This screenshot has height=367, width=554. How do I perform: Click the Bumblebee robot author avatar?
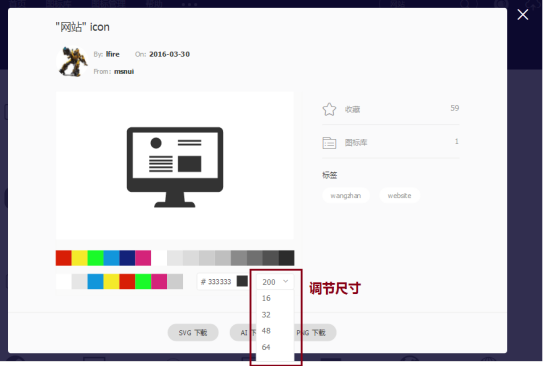coord(73,62)
